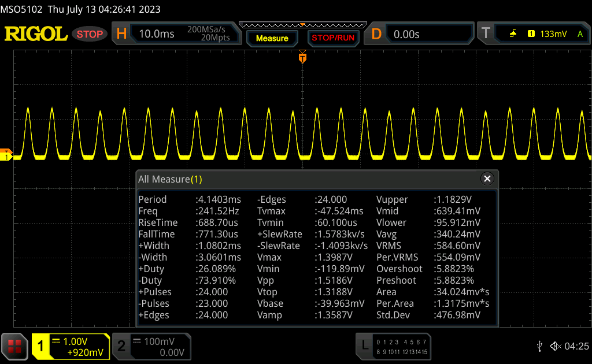Select the Overshoot 5.8823% measurement
Screen dimensions: 592x364
tap(425, 269)
